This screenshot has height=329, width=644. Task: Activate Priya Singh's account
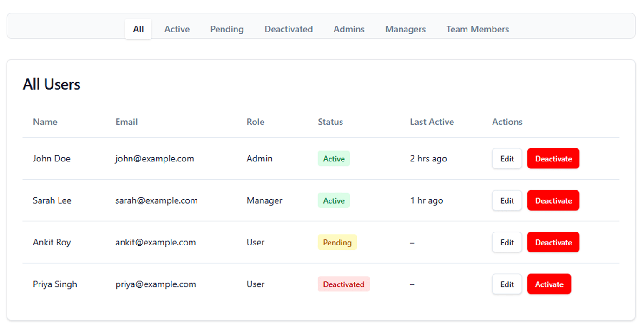point(549,284)
